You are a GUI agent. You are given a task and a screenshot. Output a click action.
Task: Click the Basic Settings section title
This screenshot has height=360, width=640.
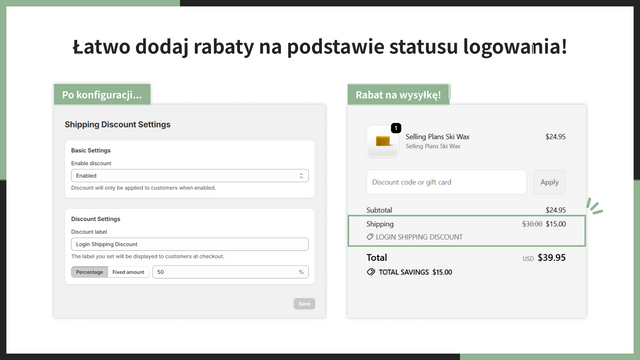(x=91, y=150)
